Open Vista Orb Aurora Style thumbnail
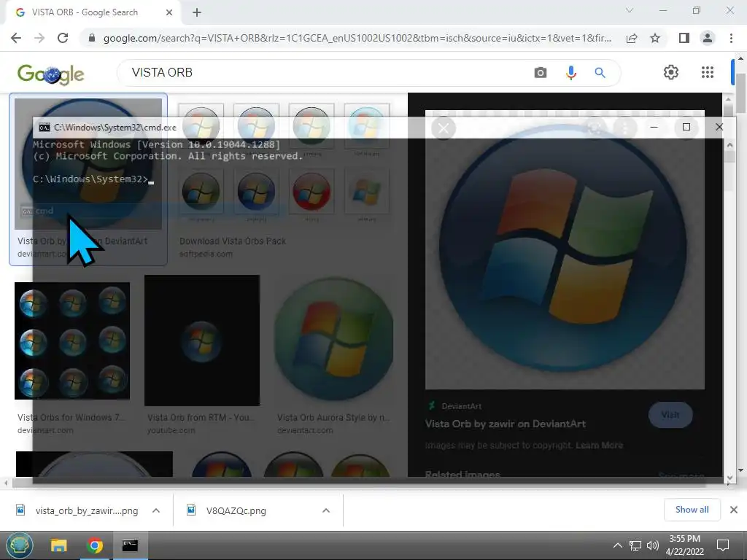This screenshot has width=747, height=560. coord(334,341)
